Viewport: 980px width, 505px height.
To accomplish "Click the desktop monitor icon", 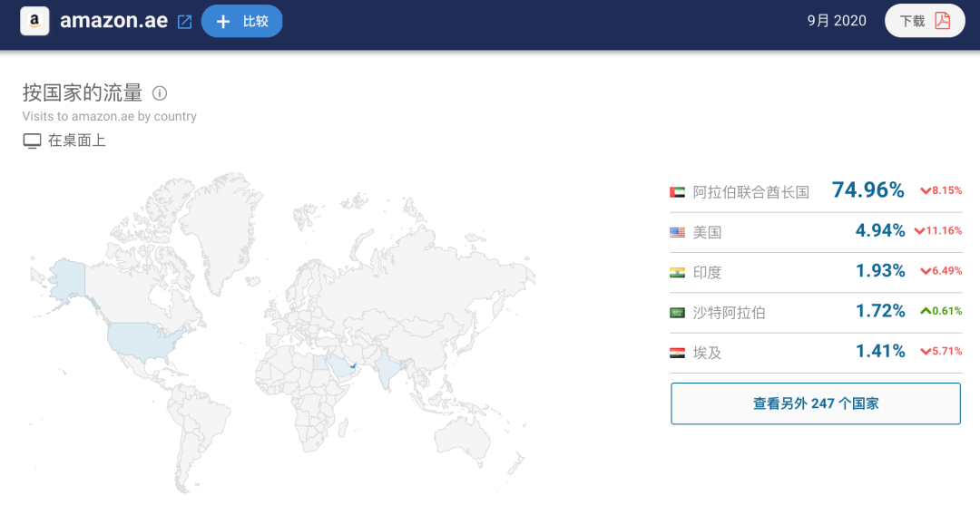I will (x=32, y=141).
